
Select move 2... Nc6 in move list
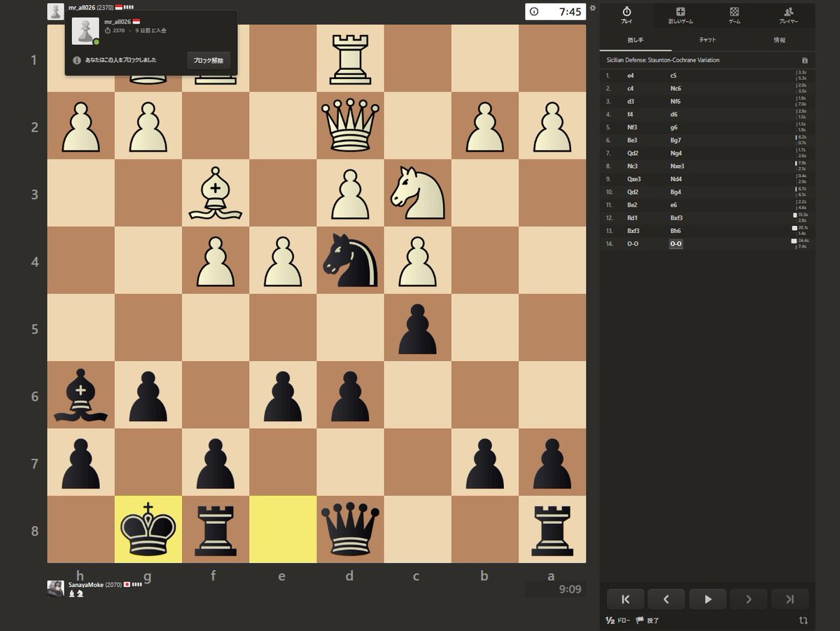coord(675,89)
